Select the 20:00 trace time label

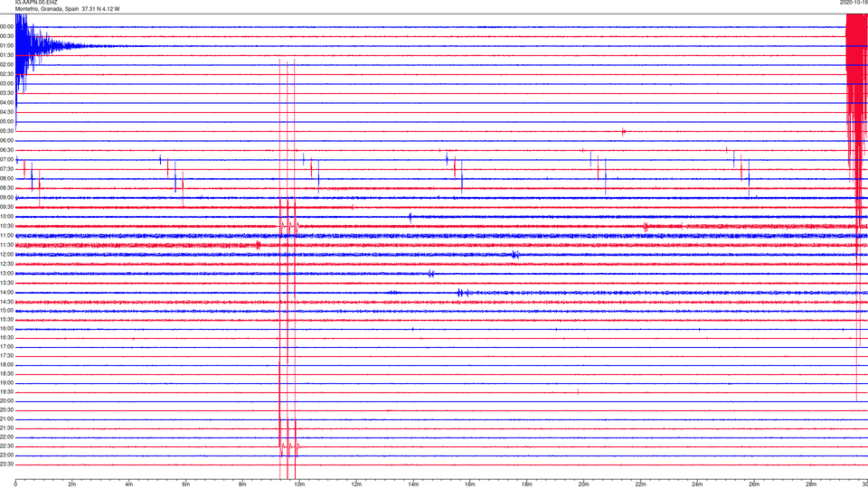point(7,400)
